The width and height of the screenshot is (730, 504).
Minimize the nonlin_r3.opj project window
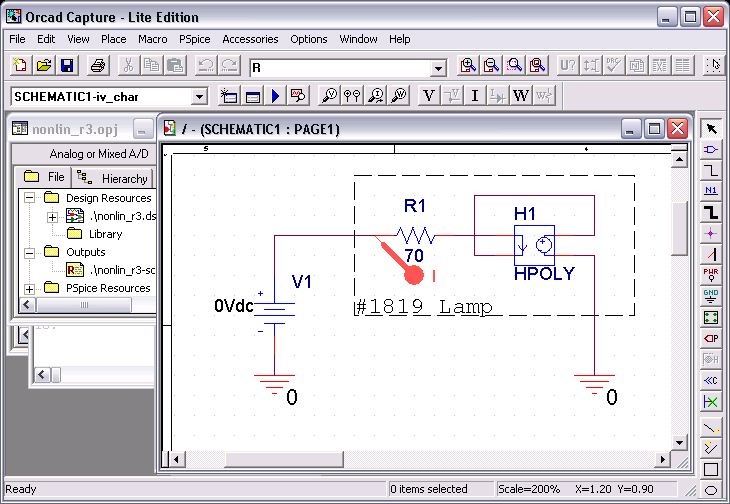142,129
